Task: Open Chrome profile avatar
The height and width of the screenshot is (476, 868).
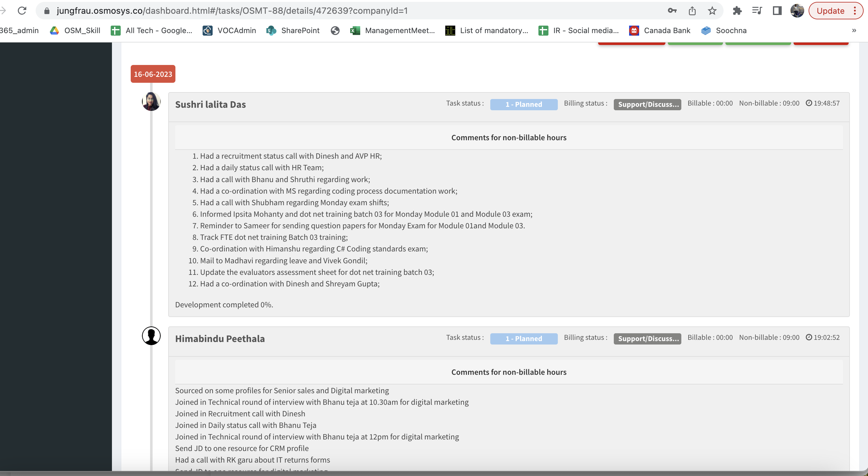Action: (797, 11)
